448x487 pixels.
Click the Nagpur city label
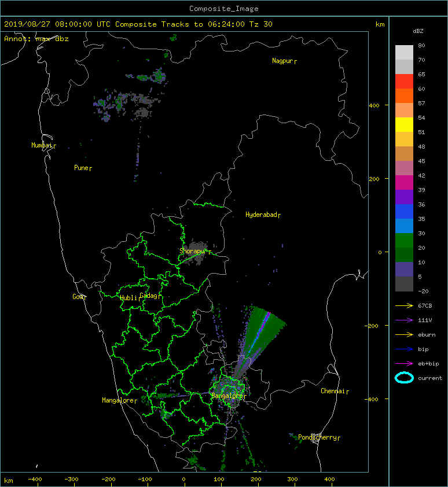[284, 61]
